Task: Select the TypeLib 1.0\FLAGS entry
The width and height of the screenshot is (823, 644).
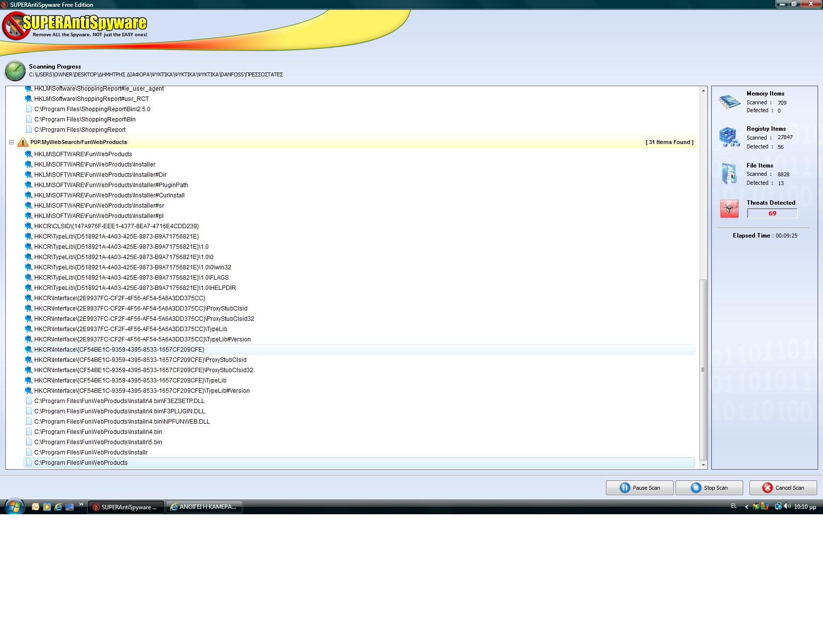Action: point(131,278)
